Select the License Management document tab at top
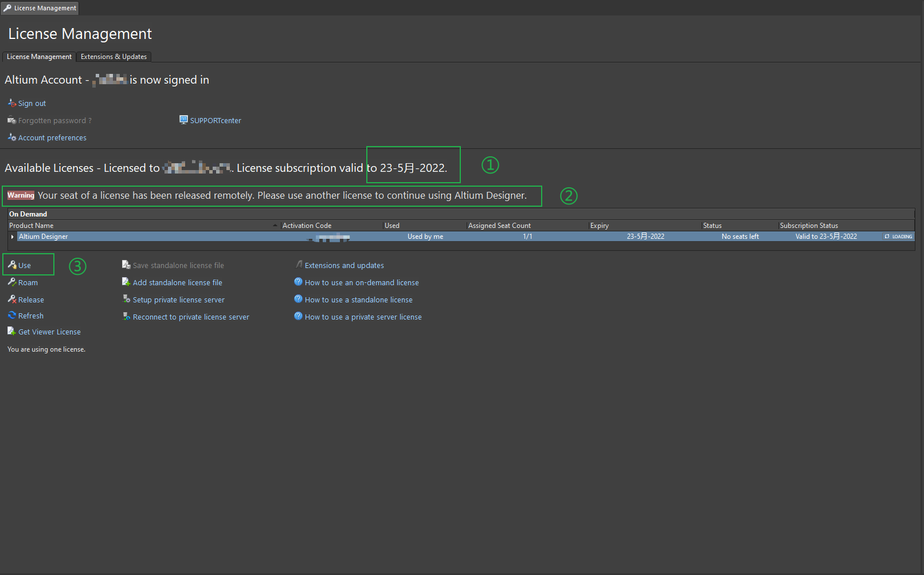Viewport: 924px width, 575px height. click(x=40, y=8)
